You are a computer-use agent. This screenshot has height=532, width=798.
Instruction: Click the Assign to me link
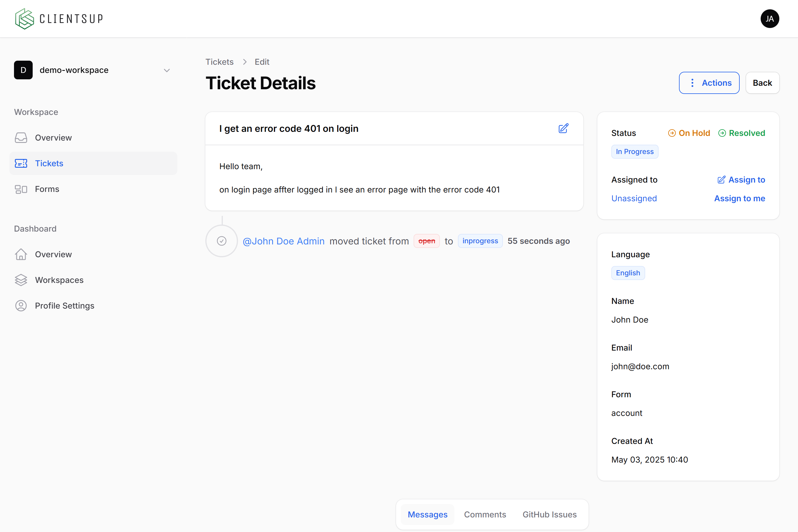point(739,199)
